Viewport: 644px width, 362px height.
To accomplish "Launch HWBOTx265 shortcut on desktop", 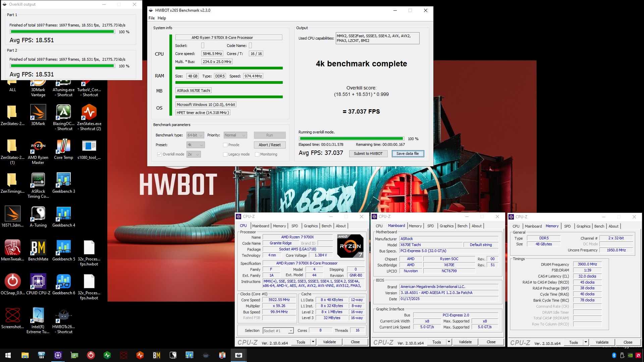I will tap(64, 320).
